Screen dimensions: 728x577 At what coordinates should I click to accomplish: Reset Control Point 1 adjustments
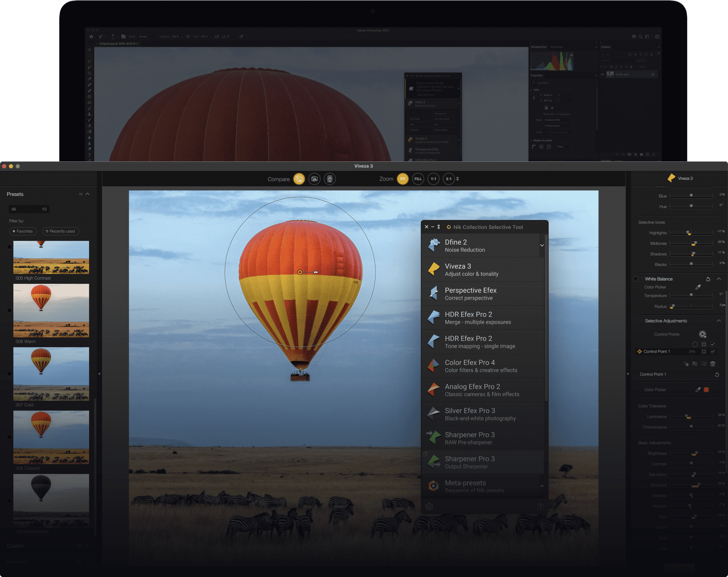[x=717, y=375]
